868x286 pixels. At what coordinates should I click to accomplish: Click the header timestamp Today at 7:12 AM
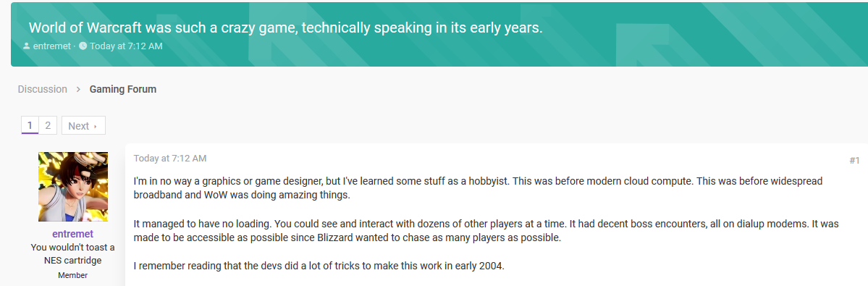pos(126,46)
